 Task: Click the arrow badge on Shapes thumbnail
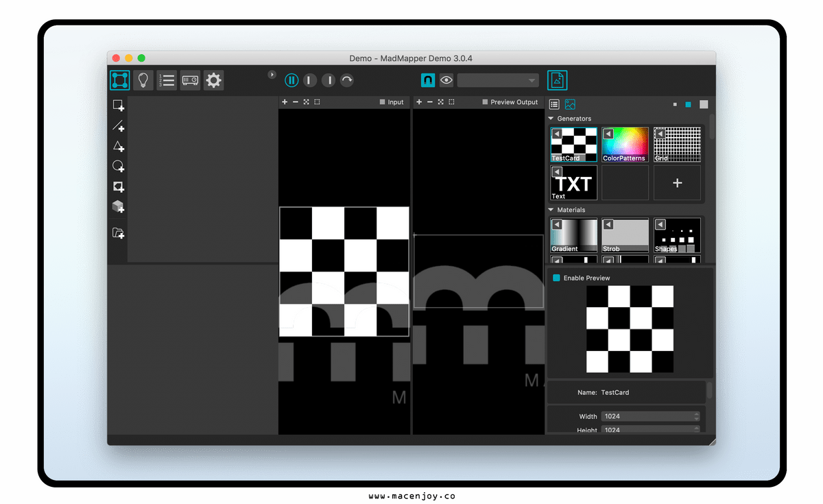660,224
